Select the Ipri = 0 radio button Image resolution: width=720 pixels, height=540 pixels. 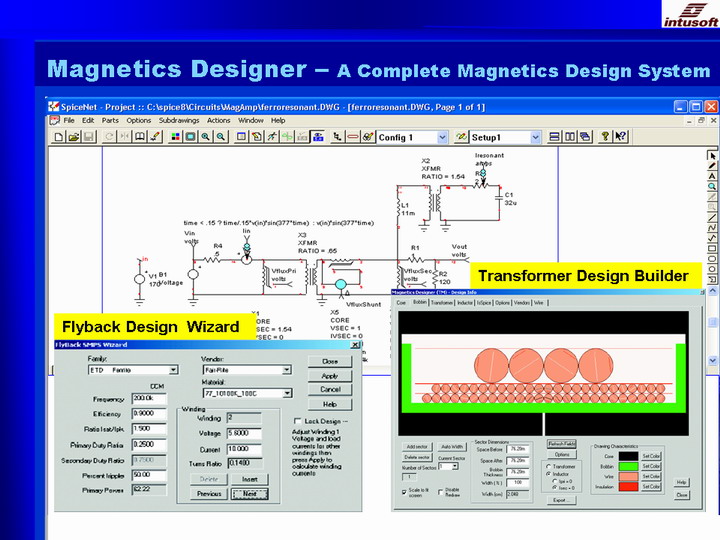[555, 481]
